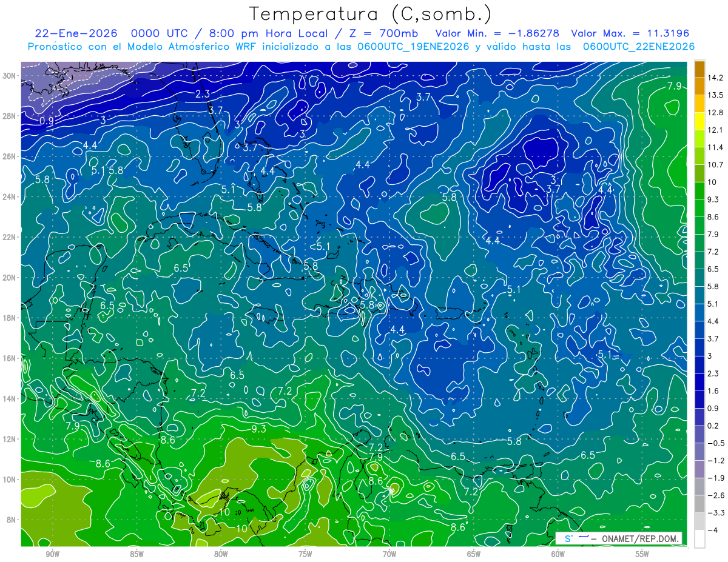Select the '22-Ene-2026' date text

76,33
